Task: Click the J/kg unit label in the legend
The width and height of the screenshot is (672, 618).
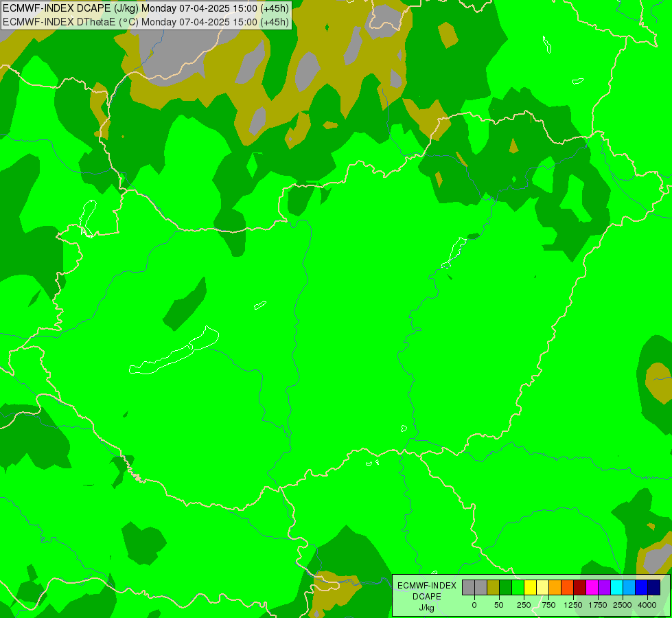Action: click(x=426, y=608)
